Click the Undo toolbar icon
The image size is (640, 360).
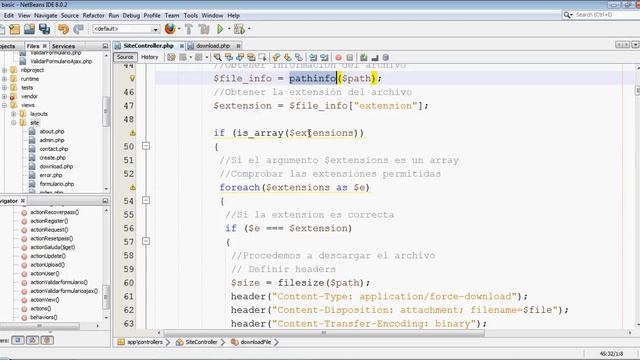63,29
